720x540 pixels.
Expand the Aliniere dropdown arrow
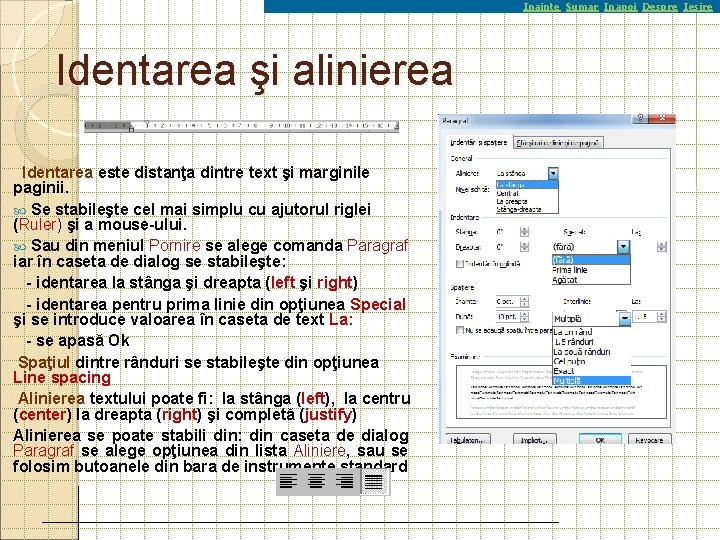[x=553, y=173]
